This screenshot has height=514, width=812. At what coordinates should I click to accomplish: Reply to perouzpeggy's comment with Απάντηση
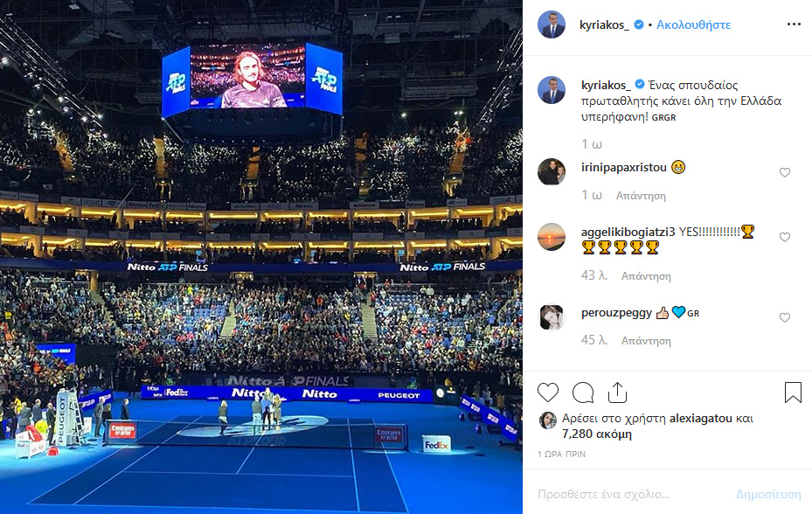[646, 341]
